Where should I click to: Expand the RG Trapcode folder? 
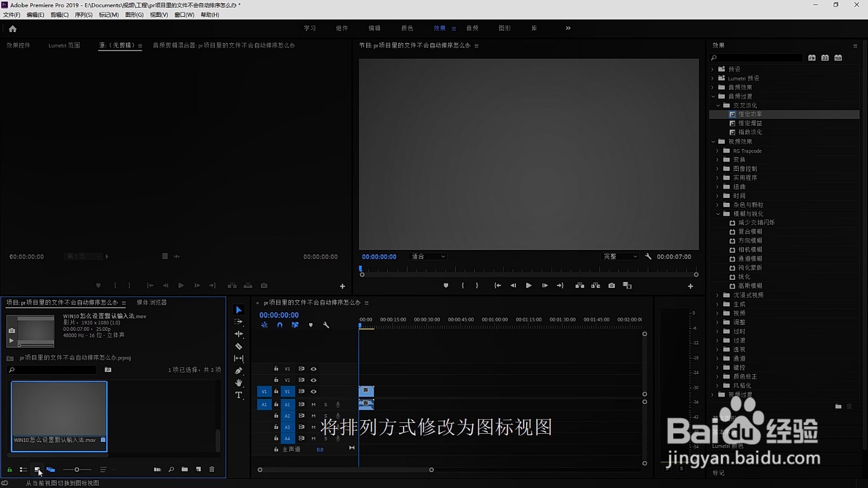point(718,151)
